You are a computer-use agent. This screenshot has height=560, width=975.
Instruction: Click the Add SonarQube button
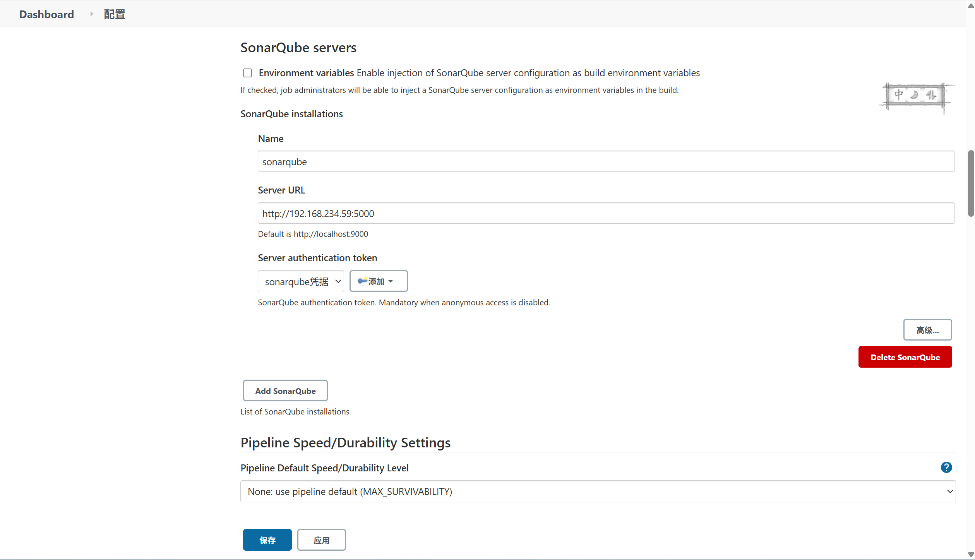click(285, 391)
